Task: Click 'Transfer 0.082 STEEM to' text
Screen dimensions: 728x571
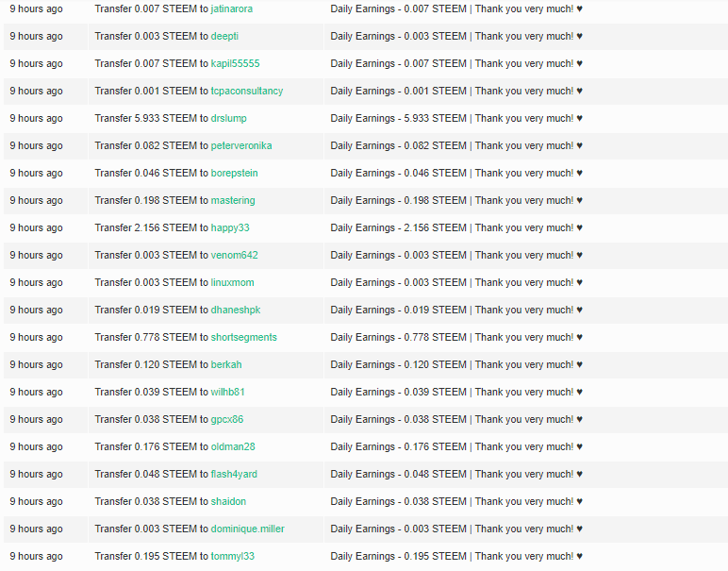Action: pyautogui.click(x=152, y=146)
